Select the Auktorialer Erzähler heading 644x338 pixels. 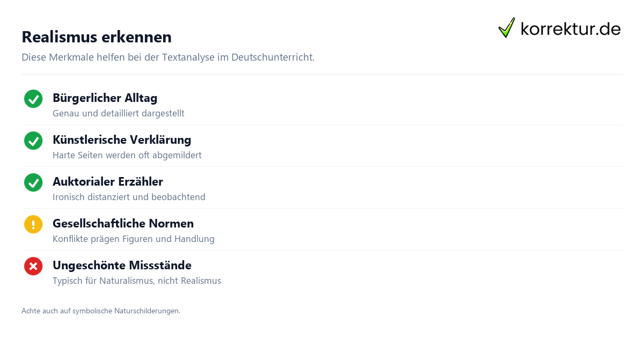pos(108,182)
